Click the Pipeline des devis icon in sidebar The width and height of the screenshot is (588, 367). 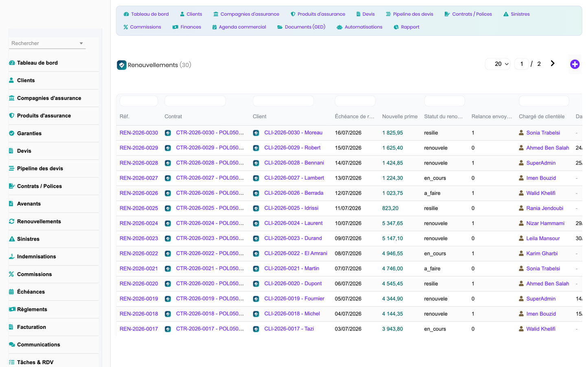[11, 169]
